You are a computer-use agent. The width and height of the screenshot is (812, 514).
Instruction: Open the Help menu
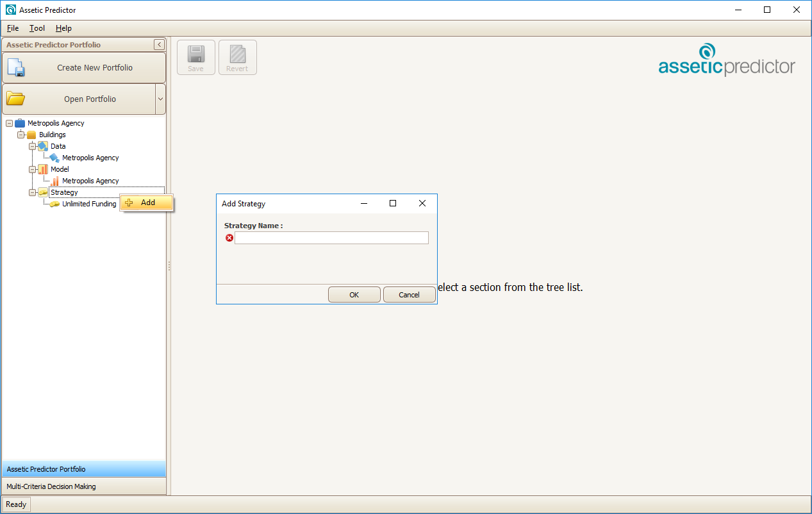tap(63, 28)
